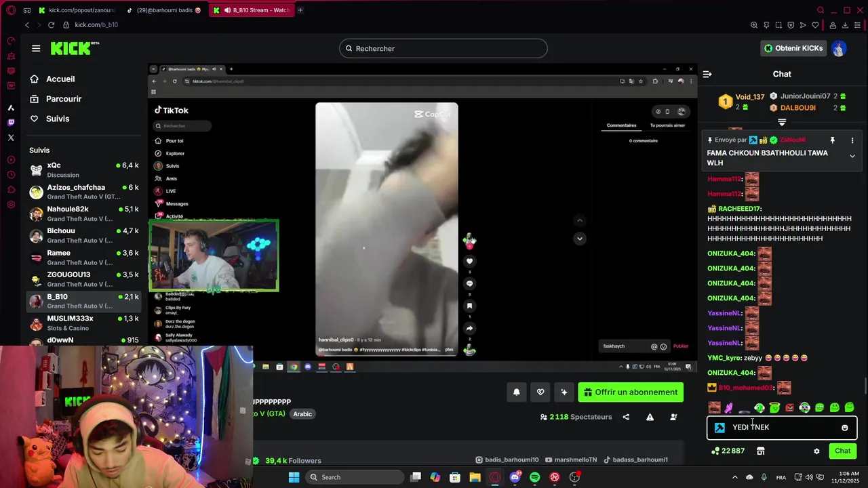This screenshot has width=868, height=488.
Task: Select the MUSLIM333x channel
Action: [84, 323]
